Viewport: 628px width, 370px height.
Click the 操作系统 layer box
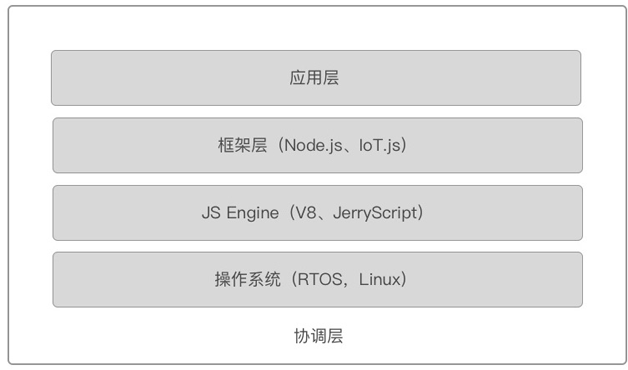pos(318,280)
